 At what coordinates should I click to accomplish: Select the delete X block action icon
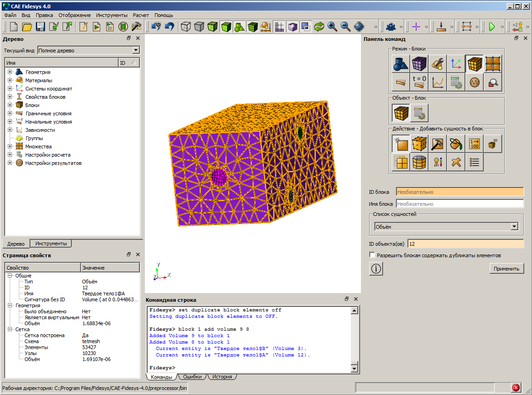[x=456, y=162]
